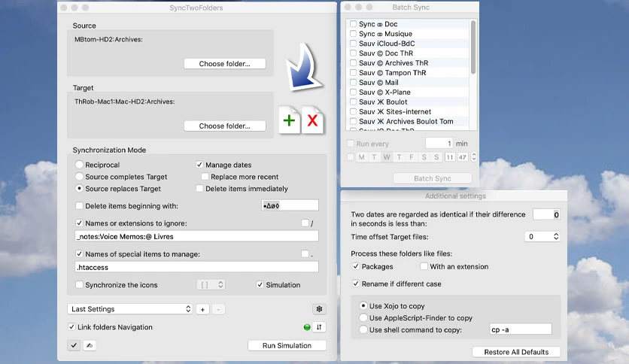Edit the date difference seconds field

[x=546, y=214]
